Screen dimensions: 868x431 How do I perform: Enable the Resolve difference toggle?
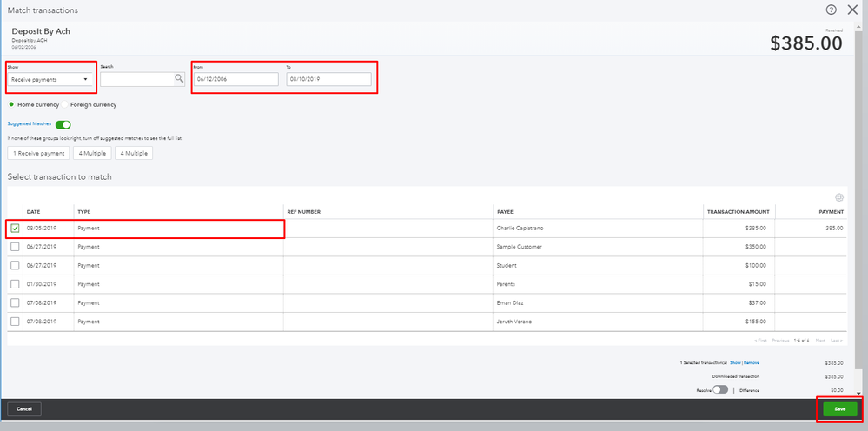click(x=720, y=389)
